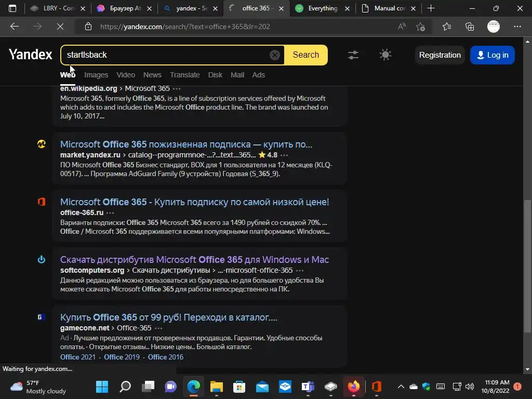
Task: Open options for the office-365.ru result
Action: 110,212
